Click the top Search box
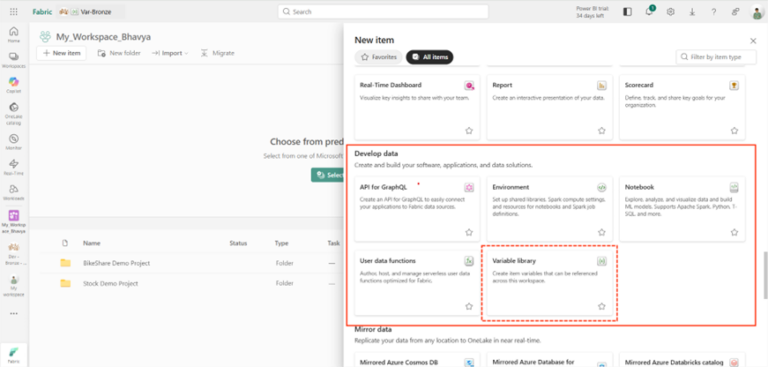 [x=383, y=12]
